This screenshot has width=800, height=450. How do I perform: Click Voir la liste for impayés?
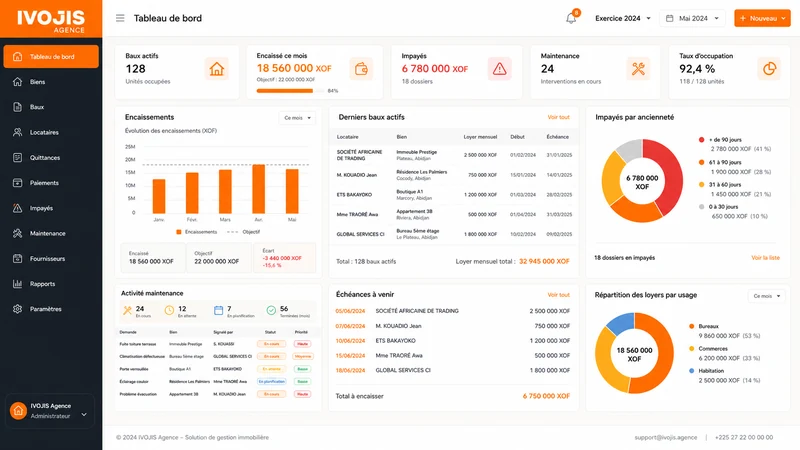(x=765, y=258)
